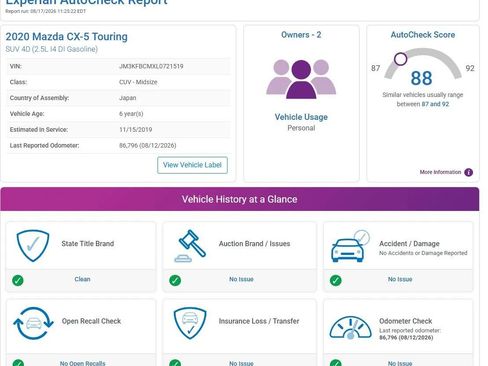Click the Country of Assembly value Japan

pyautogui.click(x=127, y=98)
